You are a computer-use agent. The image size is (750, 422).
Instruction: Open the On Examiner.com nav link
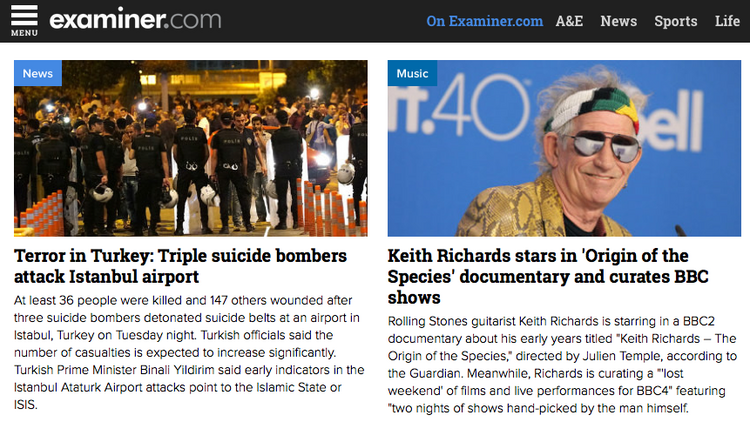pos(485,21)
